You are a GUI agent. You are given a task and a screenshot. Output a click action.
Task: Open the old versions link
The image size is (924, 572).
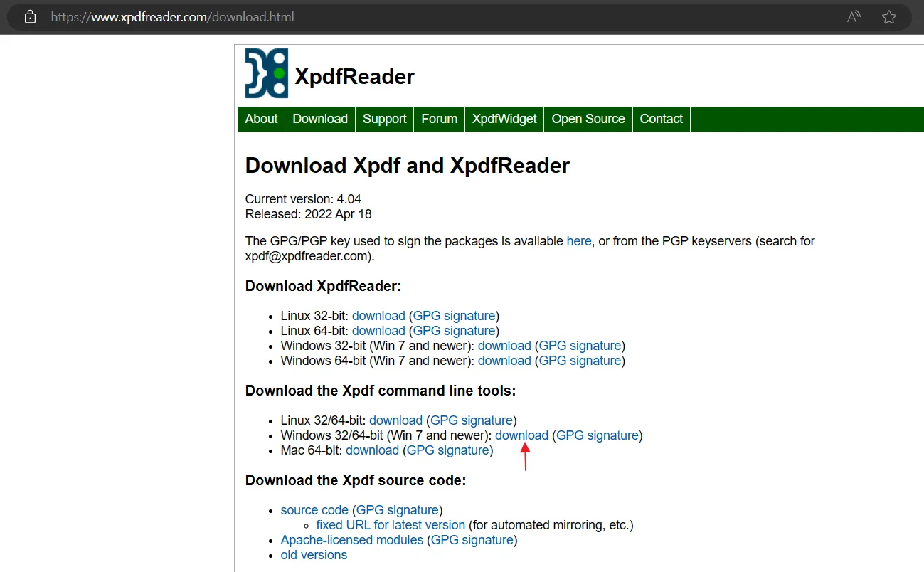pos(313,554)
